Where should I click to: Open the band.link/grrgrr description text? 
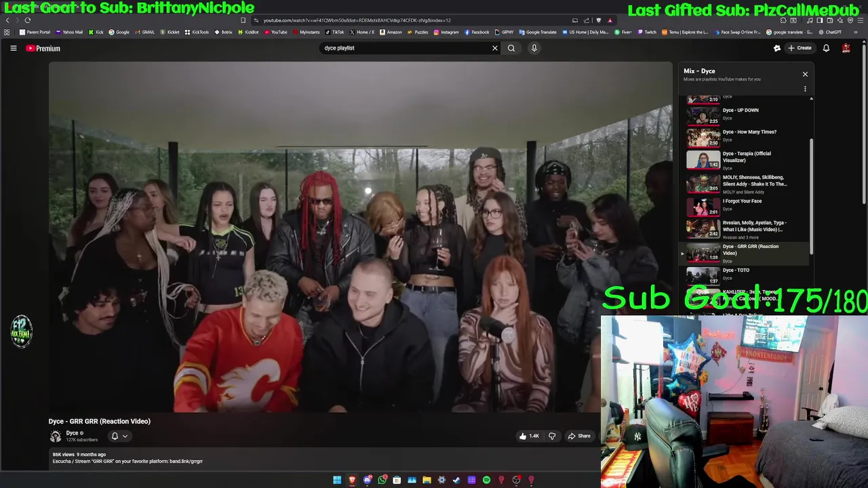[186, 462]
